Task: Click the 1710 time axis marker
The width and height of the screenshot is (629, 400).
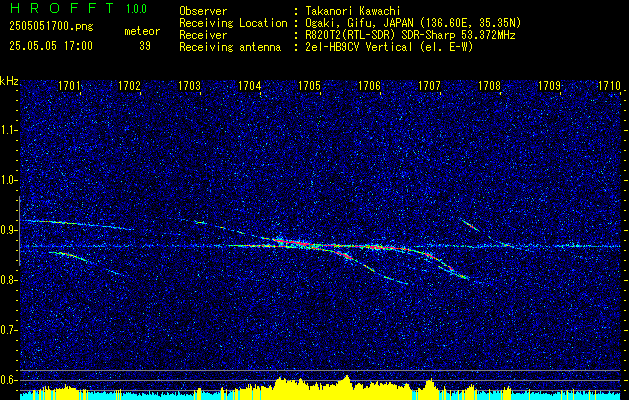Action: pyautogui.click(x=610, y=86)
